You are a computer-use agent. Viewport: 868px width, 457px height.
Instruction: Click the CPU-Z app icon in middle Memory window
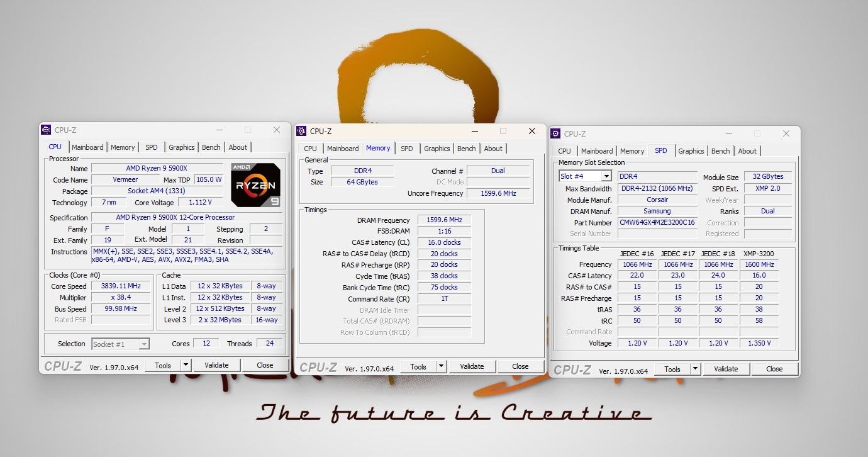(x=301, y=131)
